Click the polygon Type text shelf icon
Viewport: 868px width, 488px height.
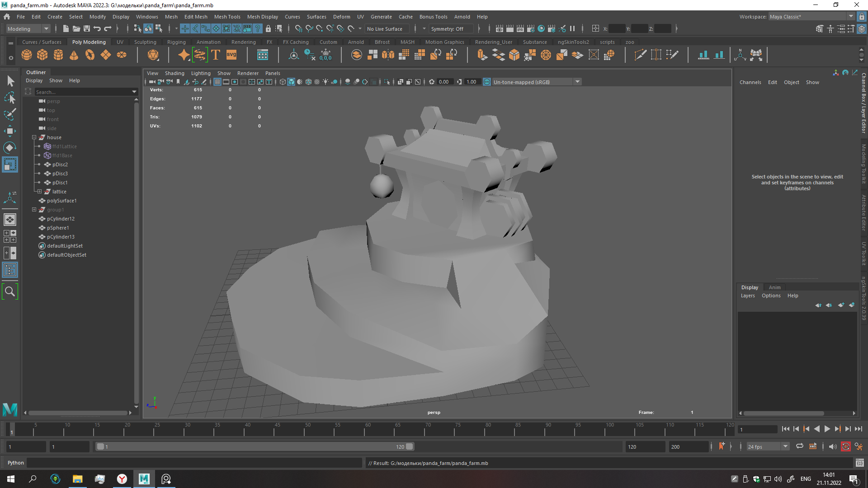click(x=216, y=55)
